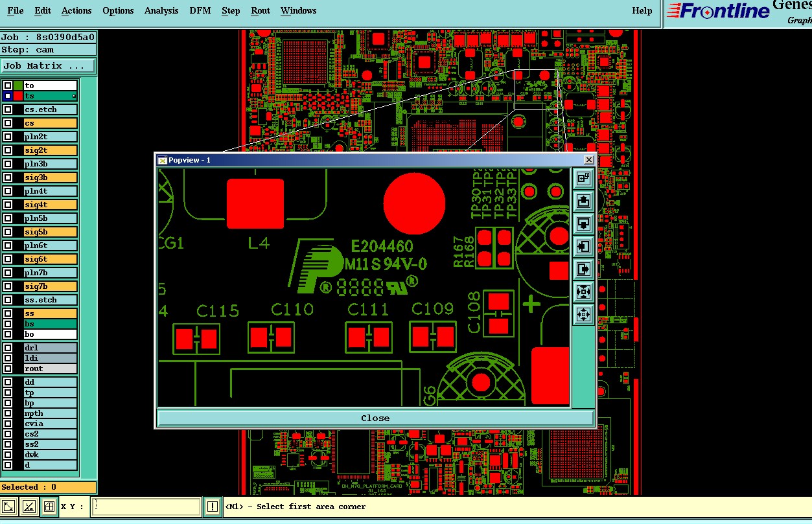Pan the Popview down with arrow icon

[583, 223]
